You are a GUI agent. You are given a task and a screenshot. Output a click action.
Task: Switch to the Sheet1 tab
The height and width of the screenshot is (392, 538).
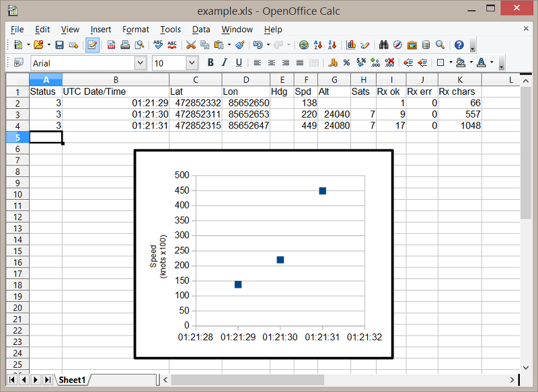click(72, 380)
